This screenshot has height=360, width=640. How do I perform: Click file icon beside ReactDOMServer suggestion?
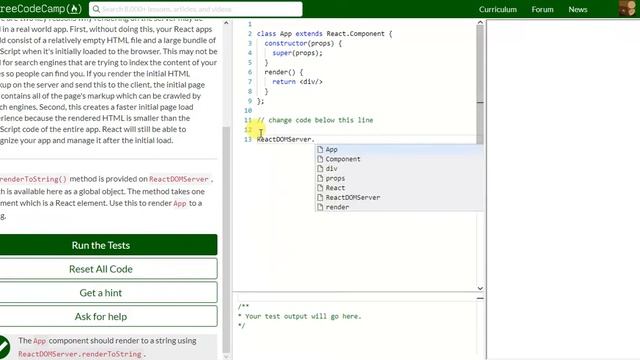(320, 197)
